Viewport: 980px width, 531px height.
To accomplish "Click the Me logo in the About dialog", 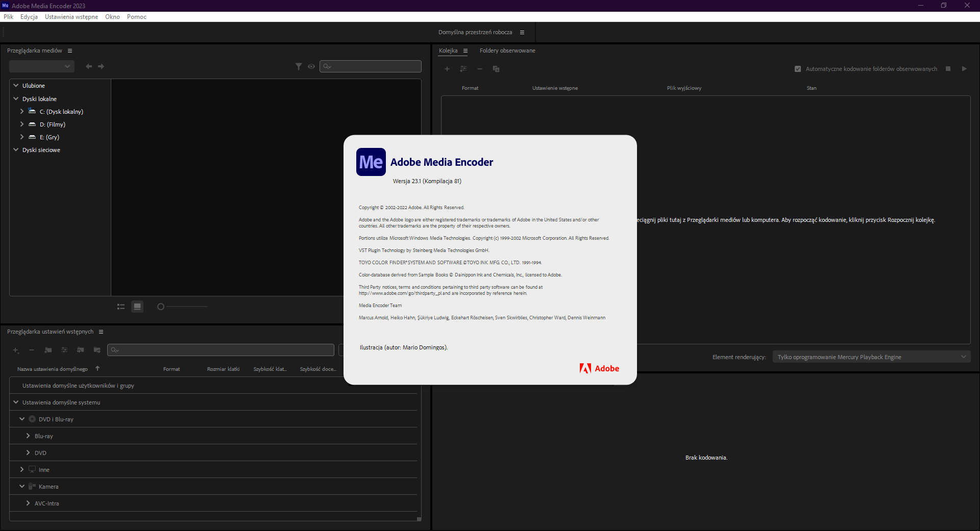I will (371, 162).
